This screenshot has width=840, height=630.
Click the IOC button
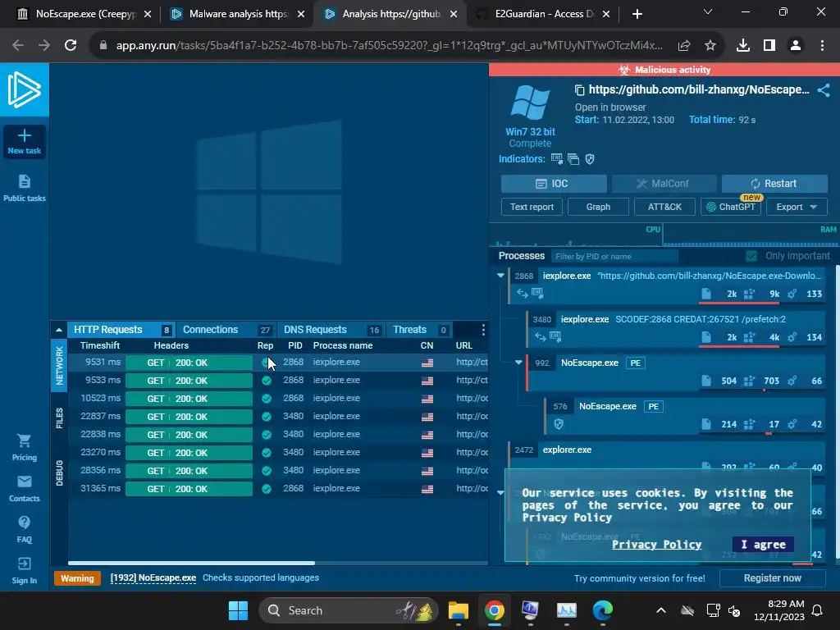pyautogui.click(x=554, y=184)
